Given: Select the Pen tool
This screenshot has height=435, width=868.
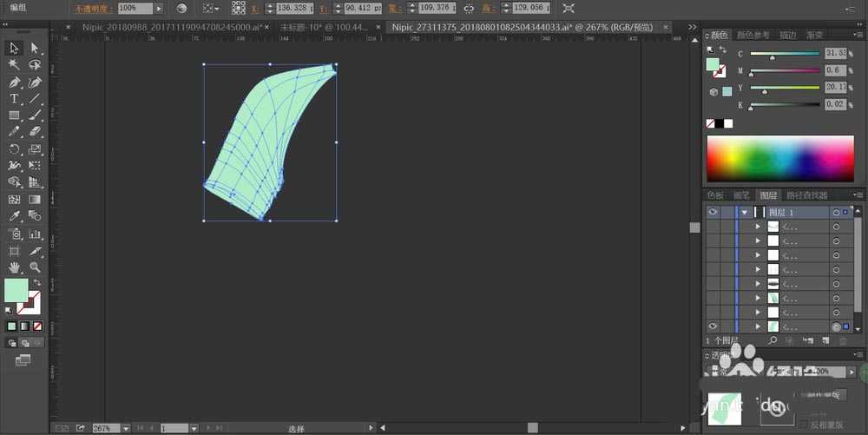Looking at the screenshot, I should [x=14, y=82].
